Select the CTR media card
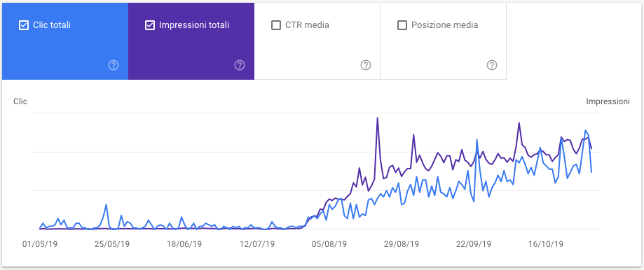This screenshot has width=644, height=270. click(x=317, y=41)
